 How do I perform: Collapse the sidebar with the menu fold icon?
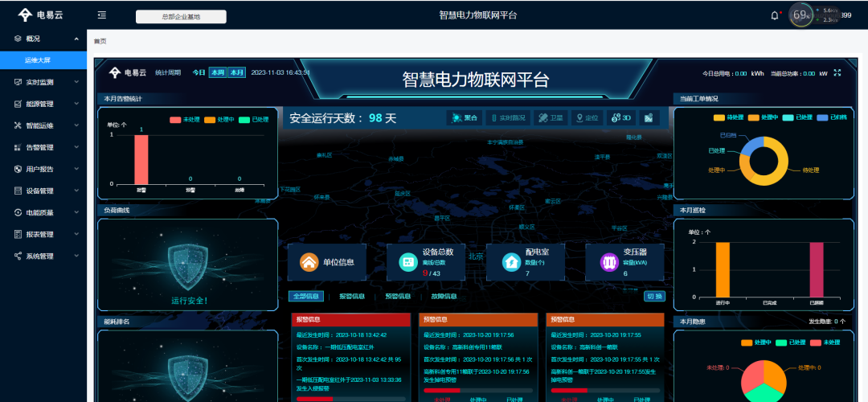(x=102, y=15)
